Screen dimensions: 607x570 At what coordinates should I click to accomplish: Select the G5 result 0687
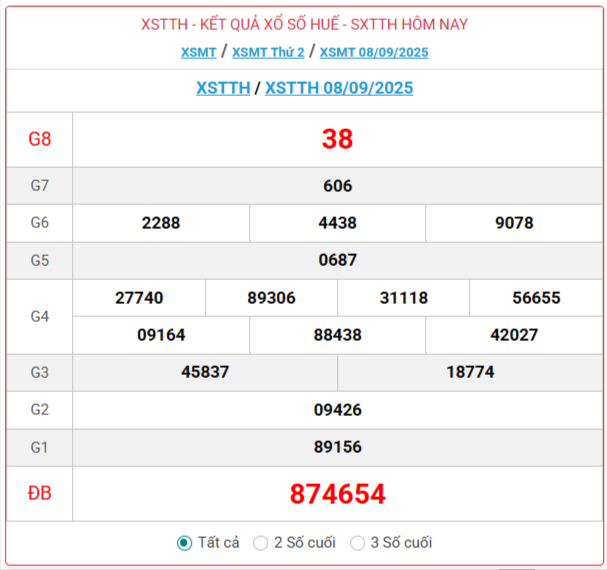[337, 260]
